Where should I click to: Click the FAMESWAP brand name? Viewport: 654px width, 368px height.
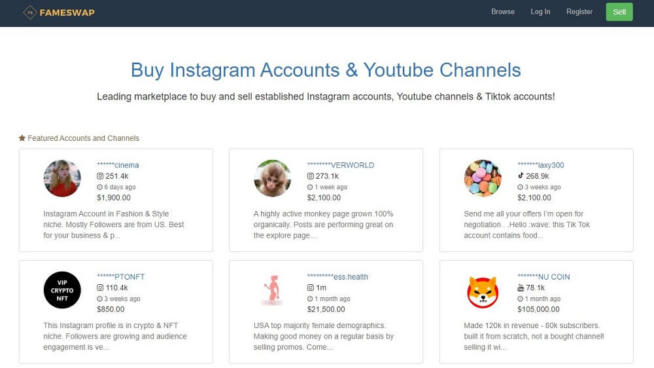pos(67,13)
